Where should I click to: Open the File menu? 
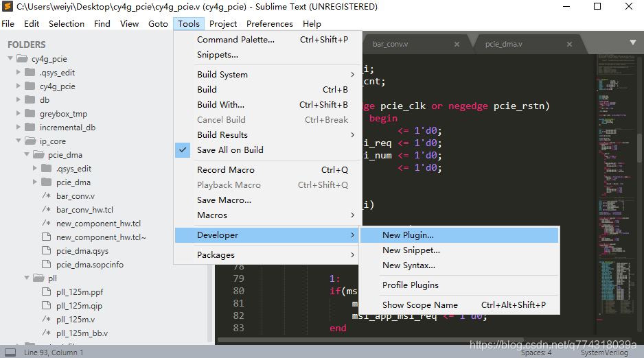(x=8, y=24)
